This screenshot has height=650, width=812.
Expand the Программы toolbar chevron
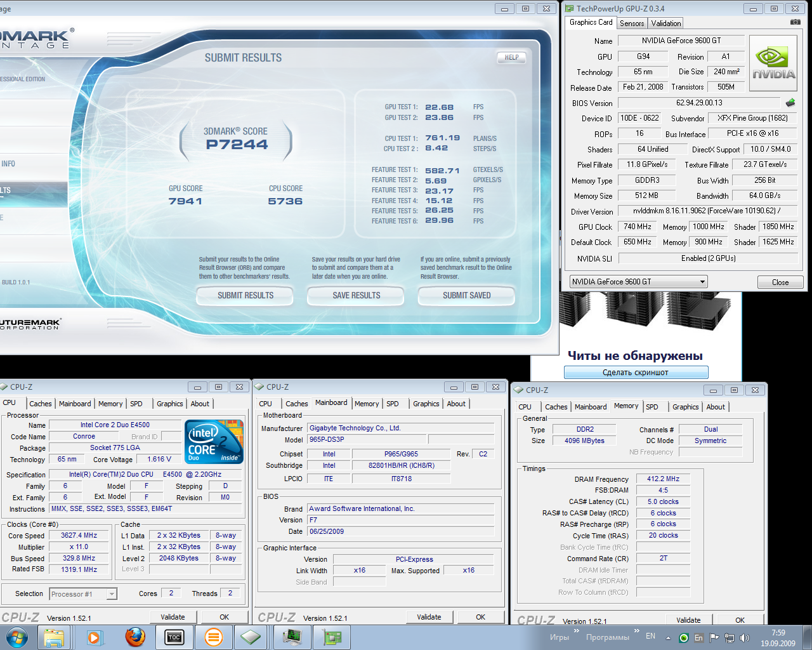pos(636,631)
